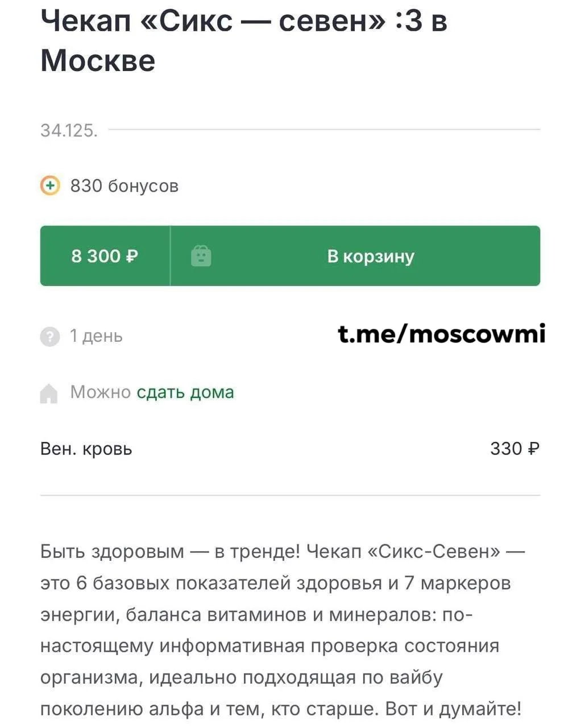Select the 34.125. service code
The width and height of the screenshot is (581, 728).
(69, 130)
